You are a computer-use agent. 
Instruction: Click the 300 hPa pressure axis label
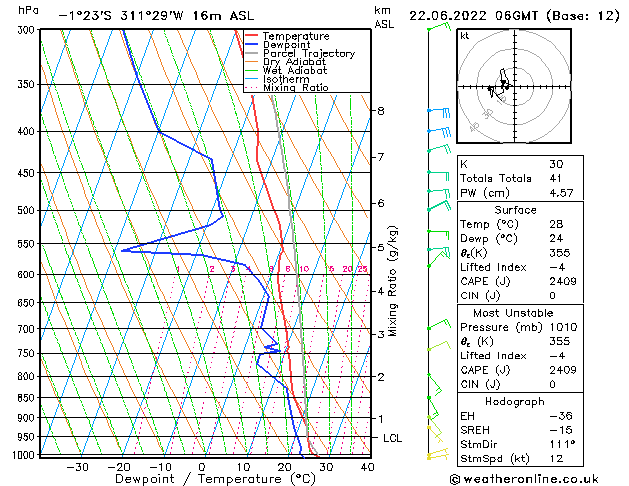tap(28, 30)
